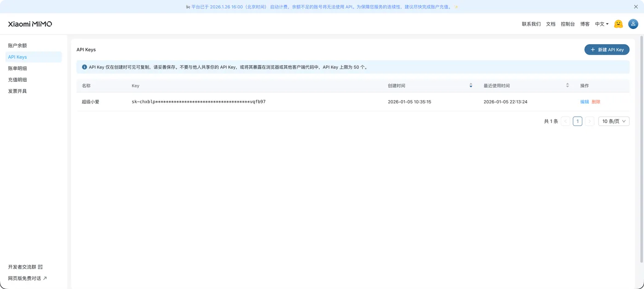Click the 控制台 navigation link
The image size is (644, 289).
tap(567, 23)
